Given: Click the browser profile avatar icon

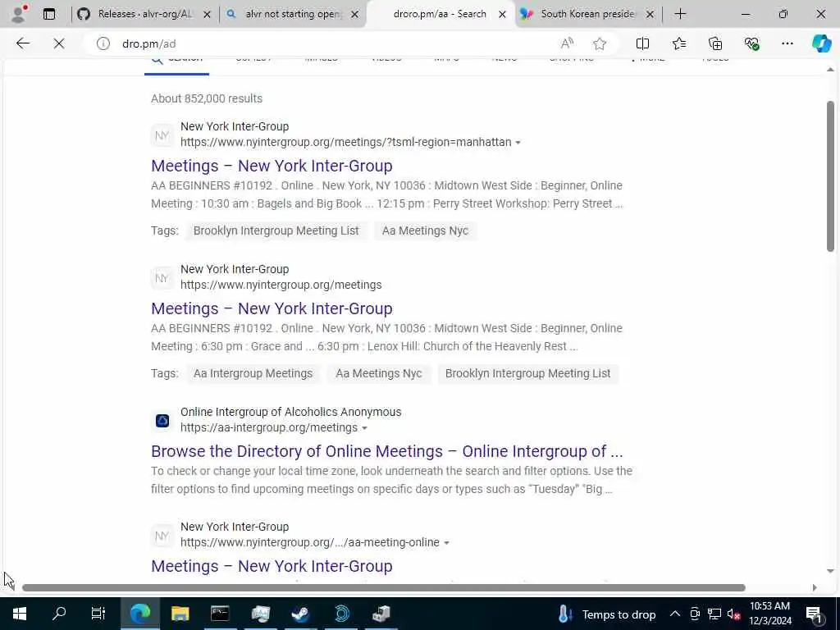Looking at the screenshot, I should coord(18,14).
